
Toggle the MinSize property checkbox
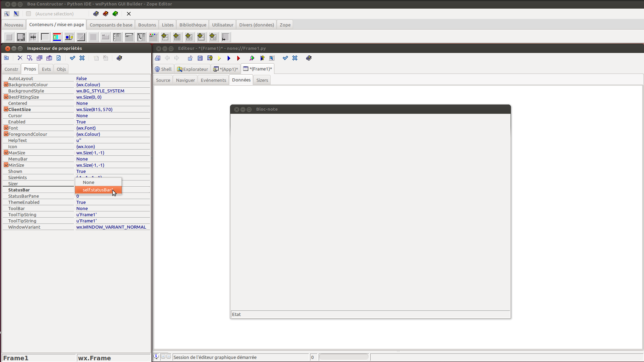click(6, 165)
